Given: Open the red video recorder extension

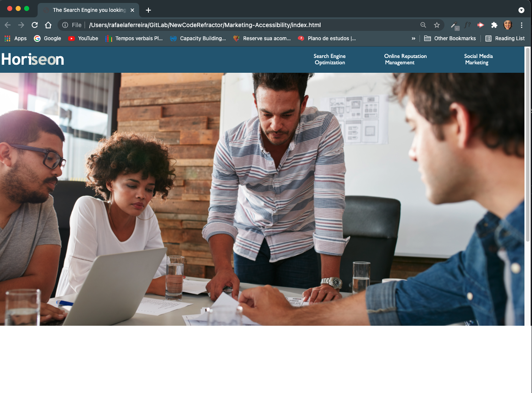Looking at the screenshot, I should click(x=481, y=25).
